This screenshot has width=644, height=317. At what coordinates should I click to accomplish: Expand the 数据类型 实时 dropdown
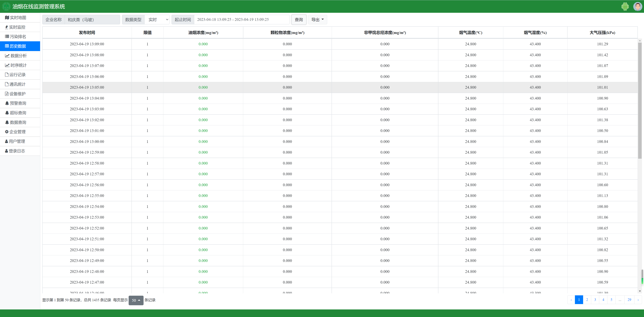click(157, 19)
